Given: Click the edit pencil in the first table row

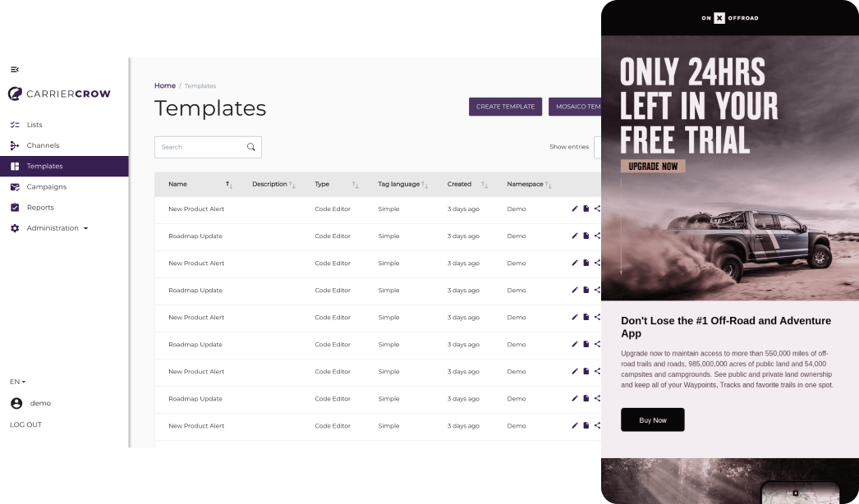Looking at the screenshot, I should pyautogui.click(x=575, y=208).
